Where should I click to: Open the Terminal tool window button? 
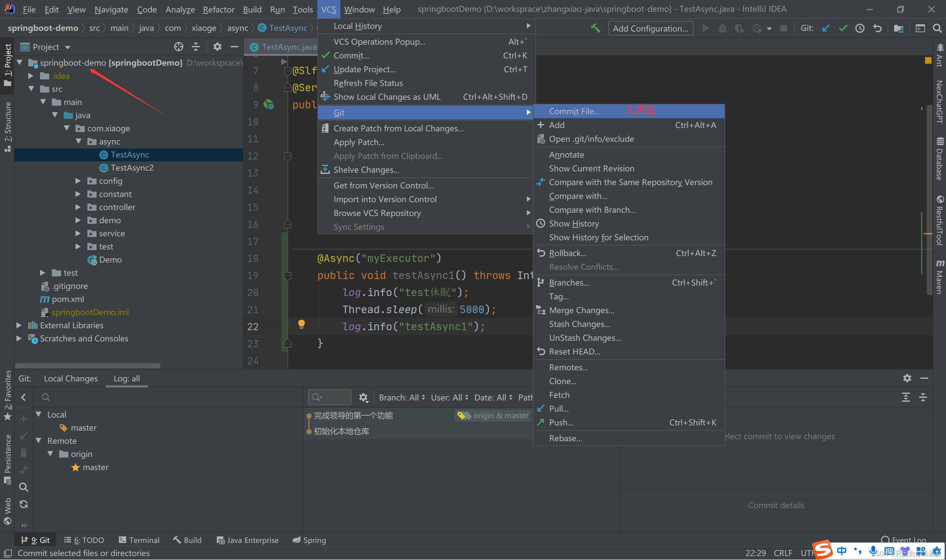[139, 540]
